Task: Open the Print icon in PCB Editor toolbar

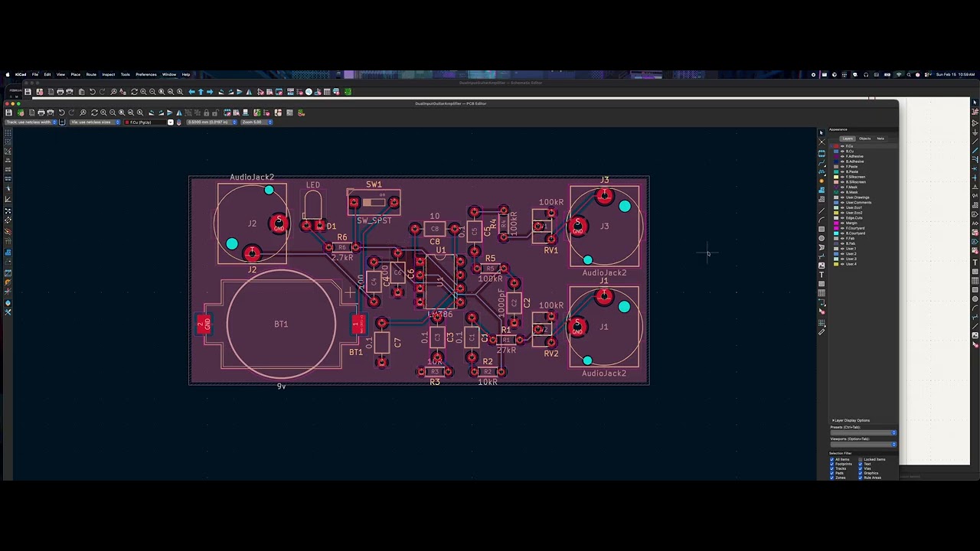Action: pyautogui.click(x=41, y=112)
